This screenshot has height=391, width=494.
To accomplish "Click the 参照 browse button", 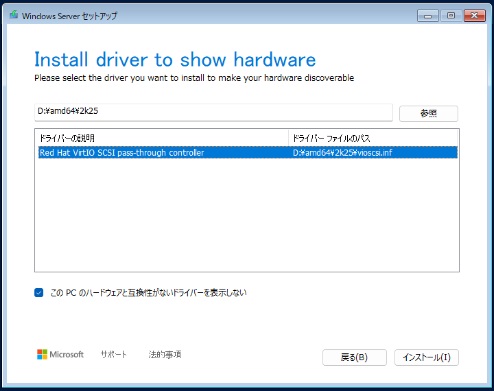I will coord(428,113).
